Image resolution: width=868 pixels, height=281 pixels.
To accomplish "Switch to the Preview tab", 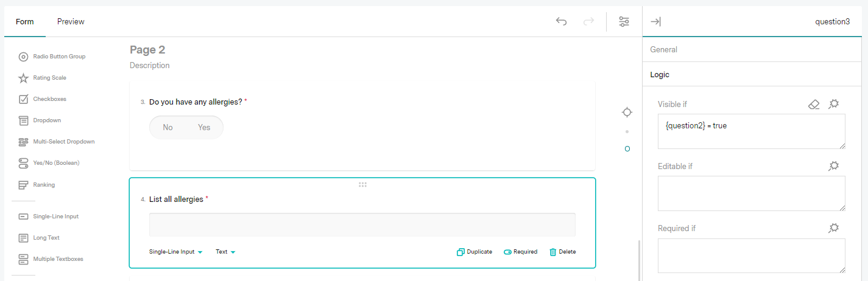I will click(71, 22).
